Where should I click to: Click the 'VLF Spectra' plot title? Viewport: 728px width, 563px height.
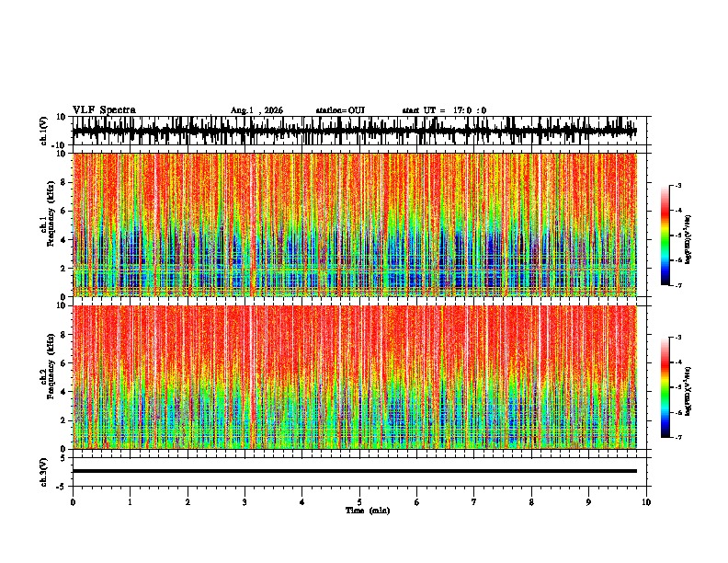[x=104, y=110]
